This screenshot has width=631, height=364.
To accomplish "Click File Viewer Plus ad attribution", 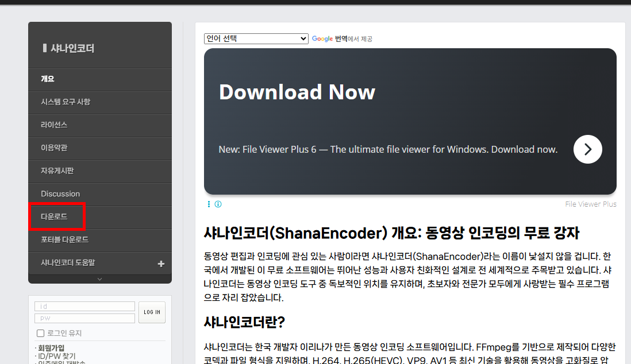I will 590,204.
